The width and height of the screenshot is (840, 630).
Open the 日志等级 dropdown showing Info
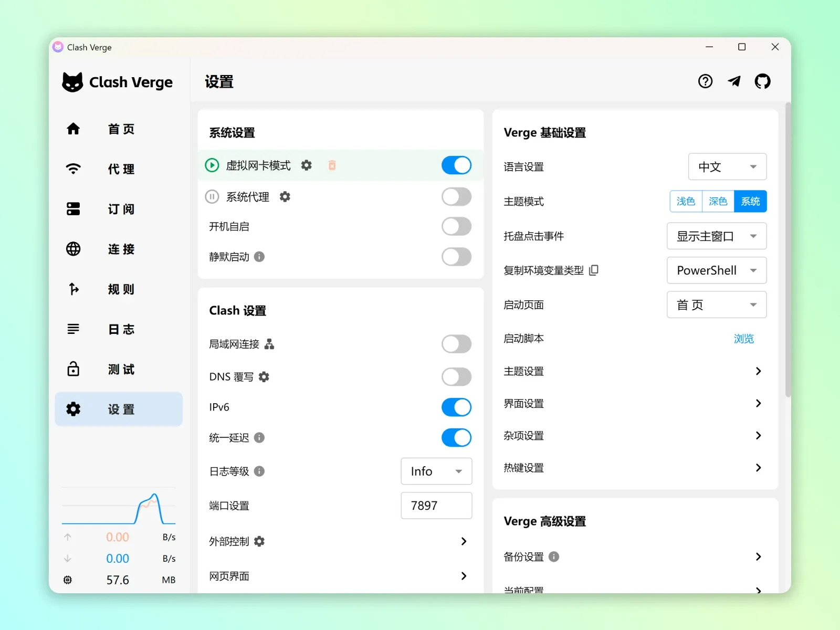click(x=436, y=471)
